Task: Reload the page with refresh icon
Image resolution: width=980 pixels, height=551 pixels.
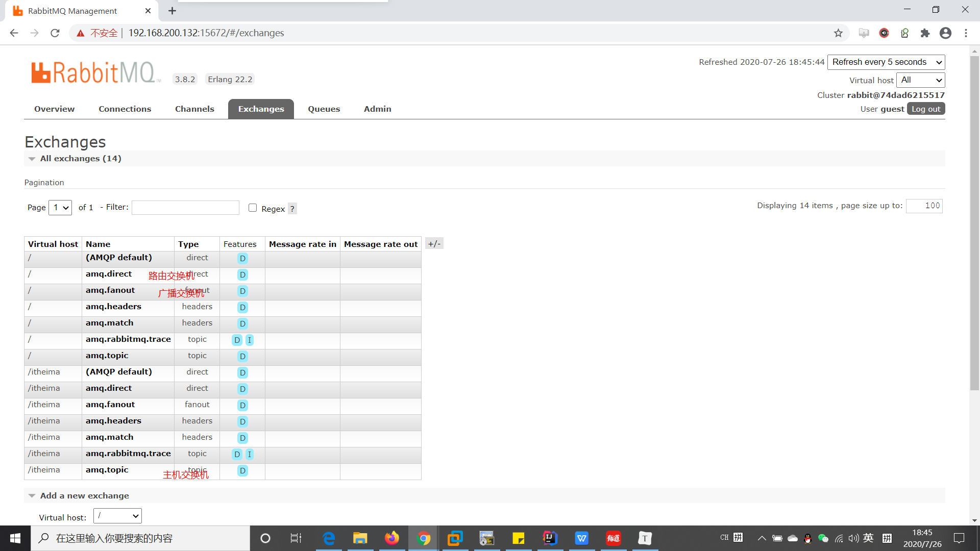Action: click(x=55, y=33)
